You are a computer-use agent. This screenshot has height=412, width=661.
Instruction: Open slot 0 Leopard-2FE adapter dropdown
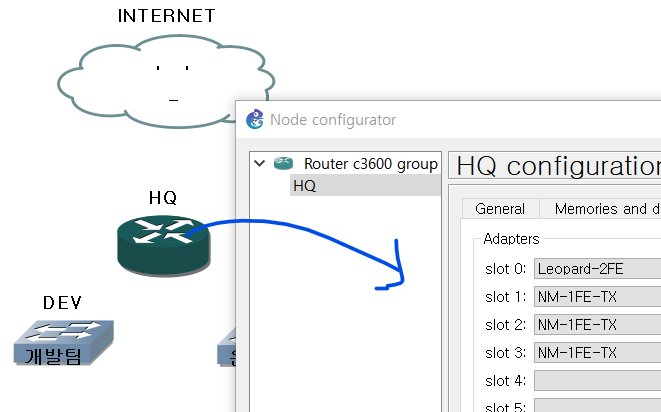(x=597, y=269)
